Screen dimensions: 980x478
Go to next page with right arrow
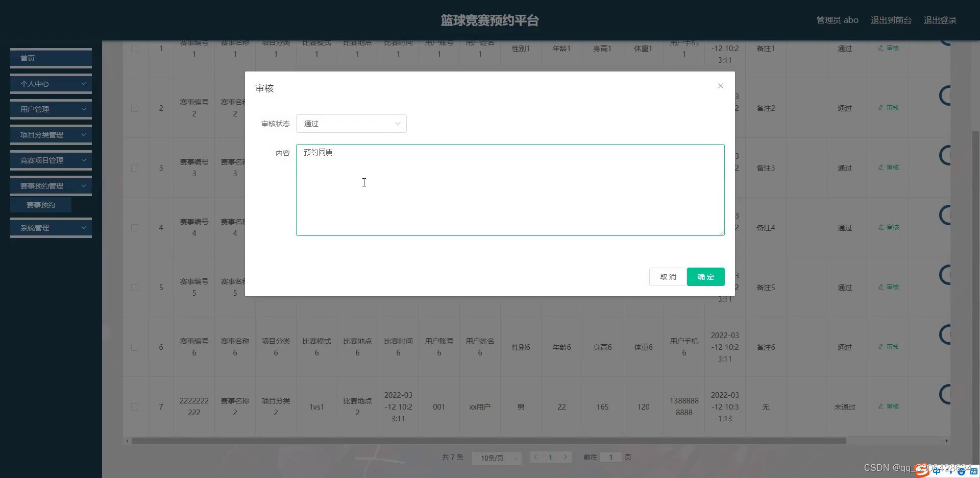coord(565,457)
